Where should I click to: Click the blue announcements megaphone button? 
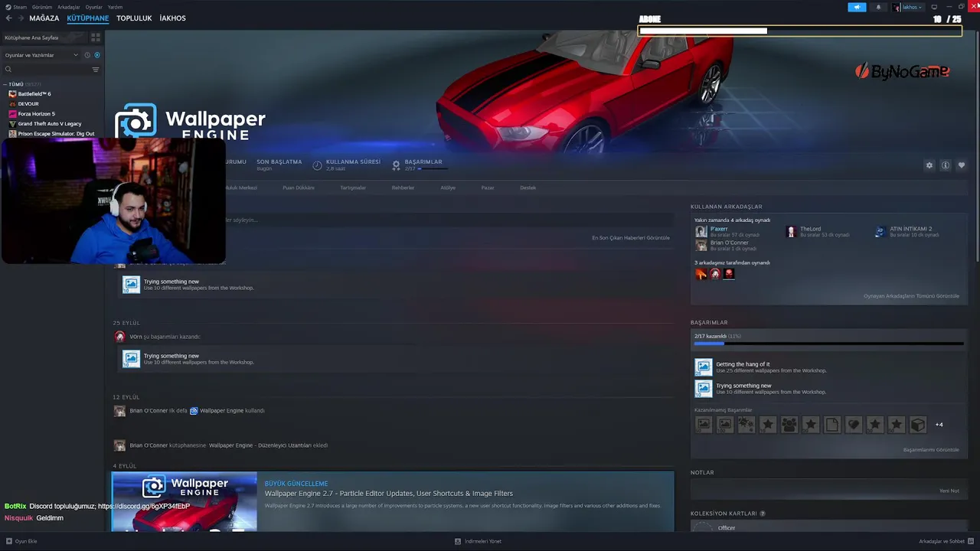857,7
